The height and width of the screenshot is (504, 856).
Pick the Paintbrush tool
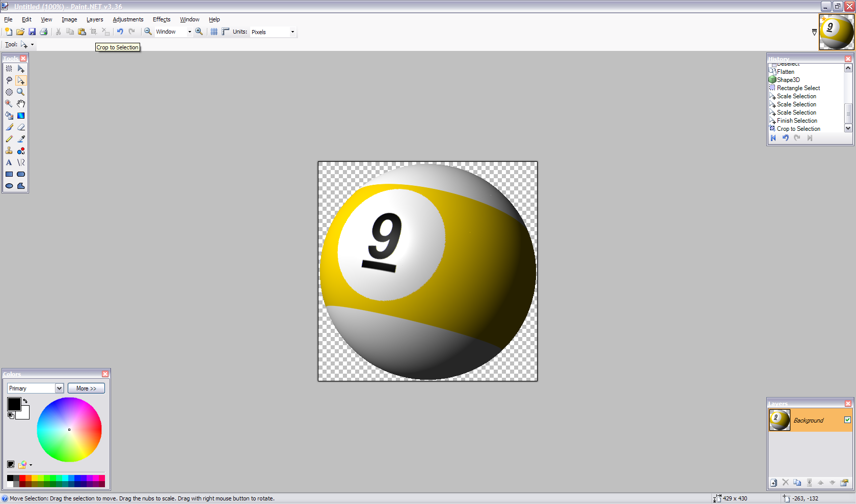tap(9, 127)
